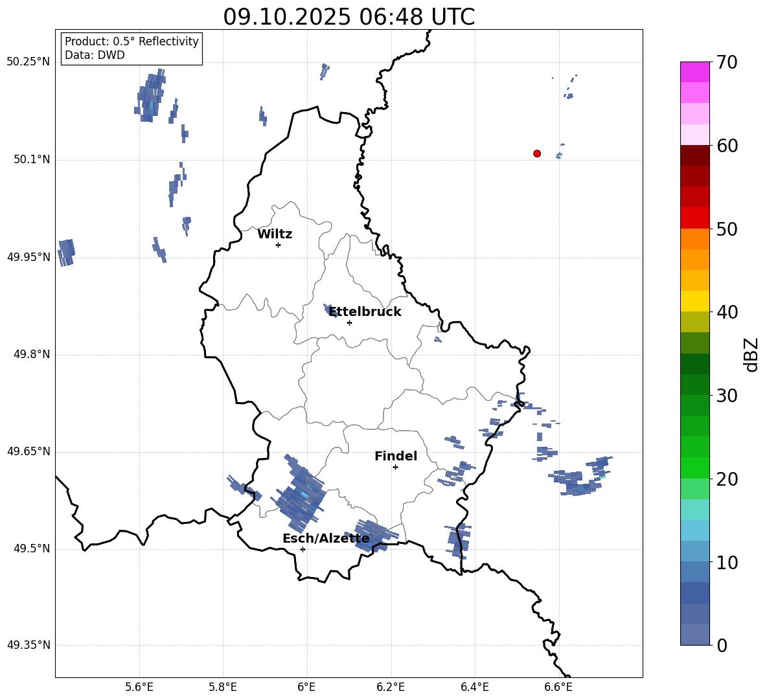Click the 5.6°E longitude label
The width and height of the screenshot is (767, 700).
click(x=139, y=687)
